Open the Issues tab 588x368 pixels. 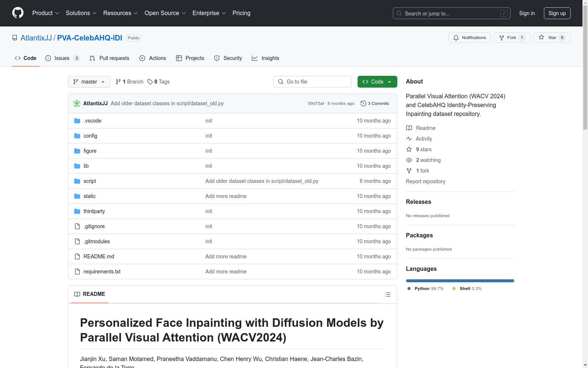pos(62,58)
